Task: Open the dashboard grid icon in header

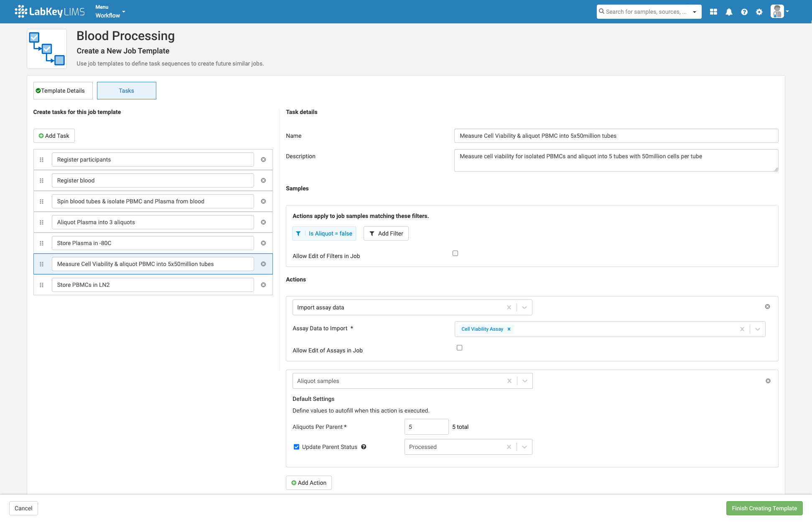Action: [713, 12]
